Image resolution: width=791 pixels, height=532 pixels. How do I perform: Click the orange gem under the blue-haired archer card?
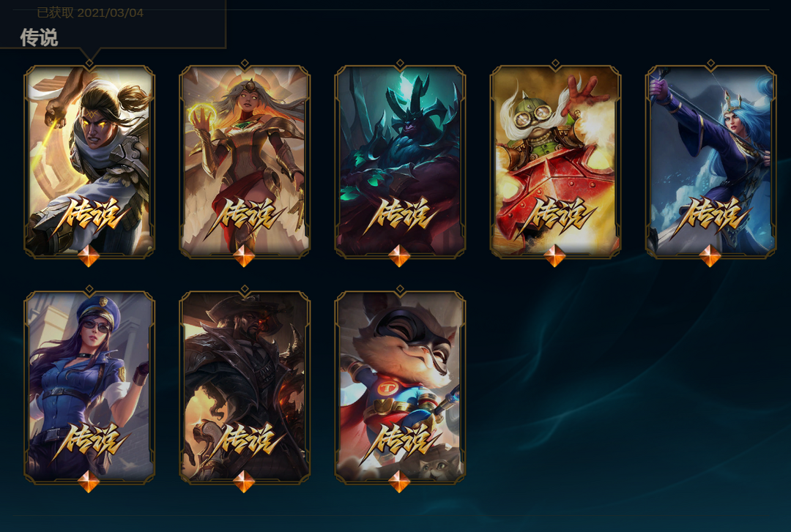pyautogui.click(x=710, y=255)
